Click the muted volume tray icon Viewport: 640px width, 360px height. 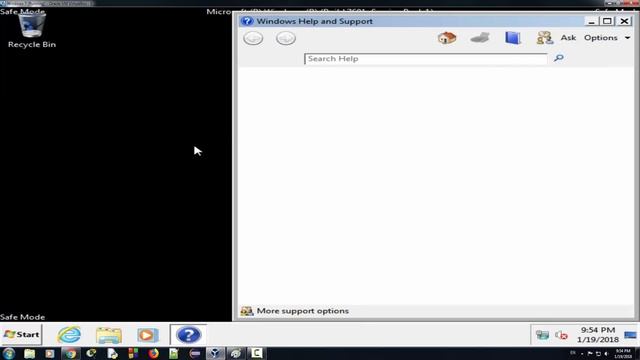pos(561,336)
